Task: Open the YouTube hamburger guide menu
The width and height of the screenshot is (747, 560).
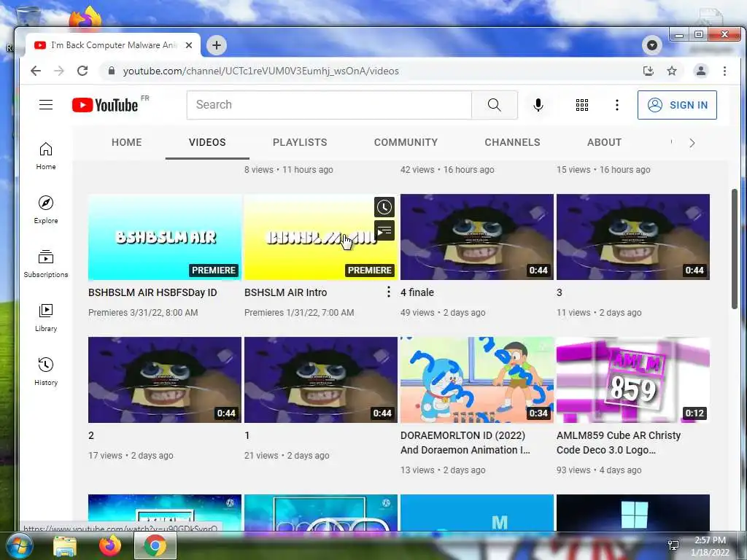Action: pyautogui.click(x=46, y=104)
